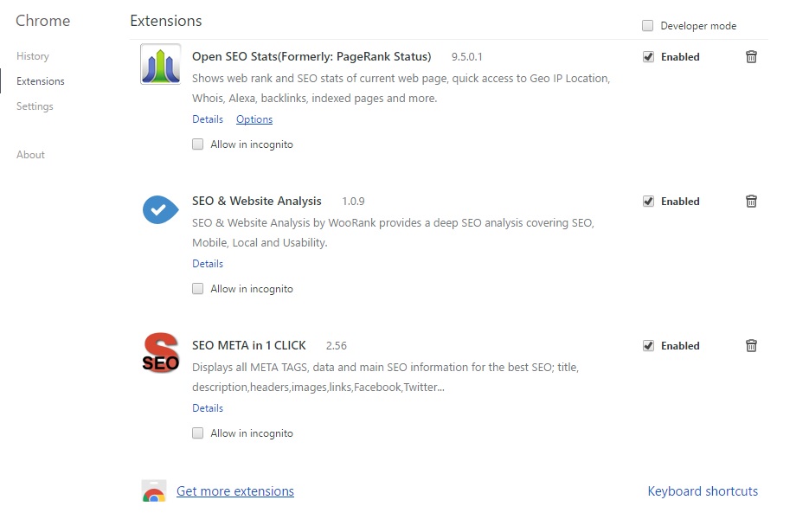This screenshot has width=809, height=532.
Task: Allow SEO & Website Analysis in incognito
Action: 198,289
